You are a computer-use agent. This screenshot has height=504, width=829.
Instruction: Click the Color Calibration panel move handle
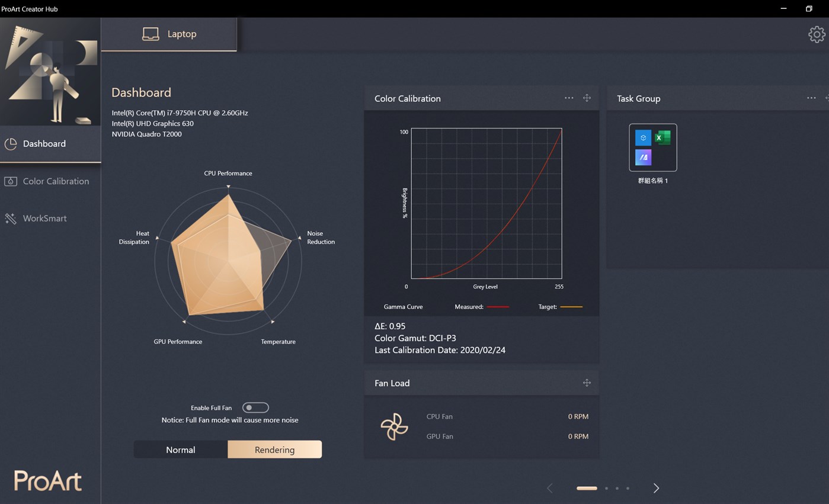587,98
